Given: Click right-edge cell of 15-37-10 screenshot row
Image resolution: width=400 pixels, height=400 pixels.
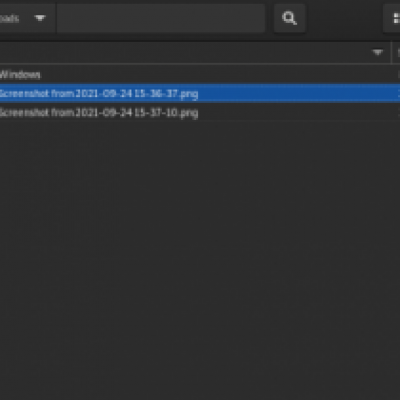Looking at the screenshot, I should pos(398,113).
